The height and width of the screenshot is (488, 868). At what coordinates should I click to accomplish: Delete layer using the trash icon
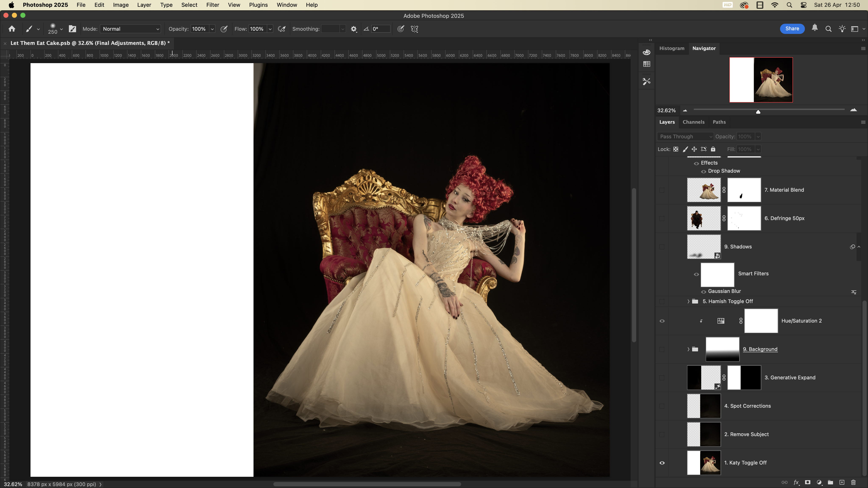coord(853,482)
